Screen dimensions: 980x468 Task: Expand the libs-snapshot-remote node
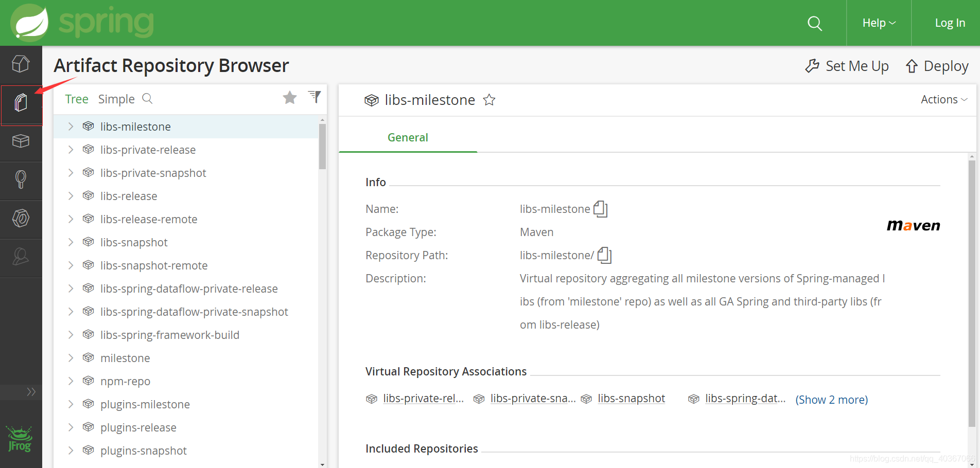(71, 265)
